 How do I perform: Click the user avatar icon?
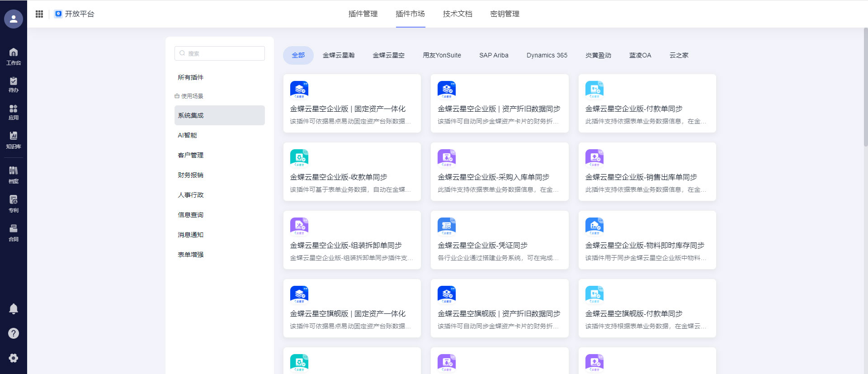[14, 19]
